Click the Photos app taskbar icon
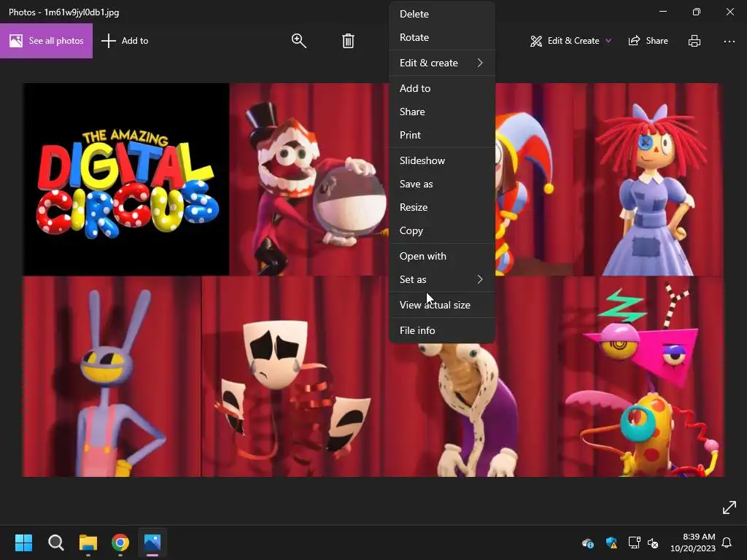The image size is (747, 560). [152, 542]
